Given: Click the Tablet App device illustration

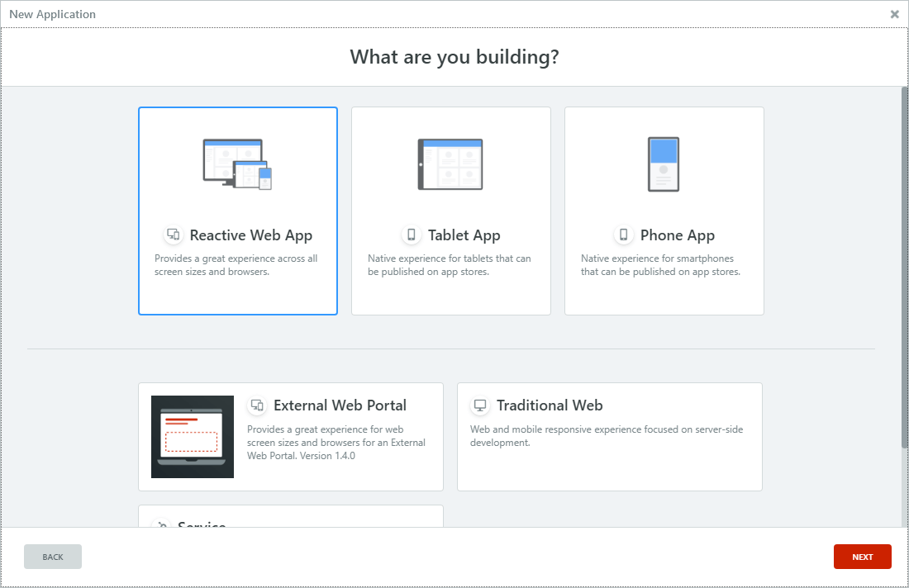Looking at the screenshot, I should coord(450,164).
